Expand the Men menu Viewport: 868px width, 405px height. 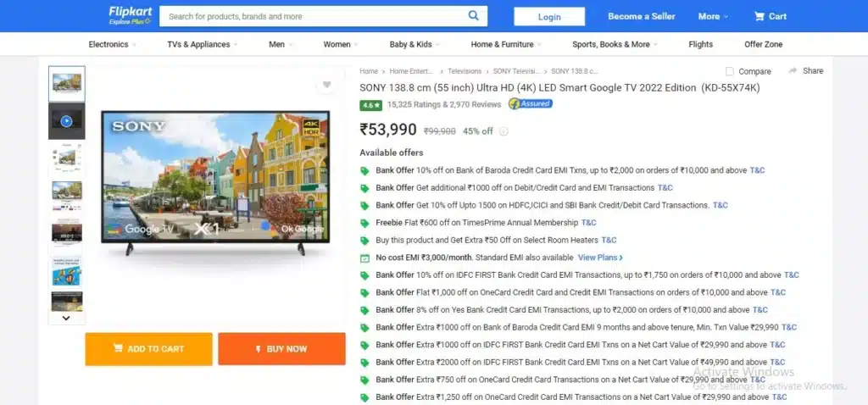click(281, 44)
